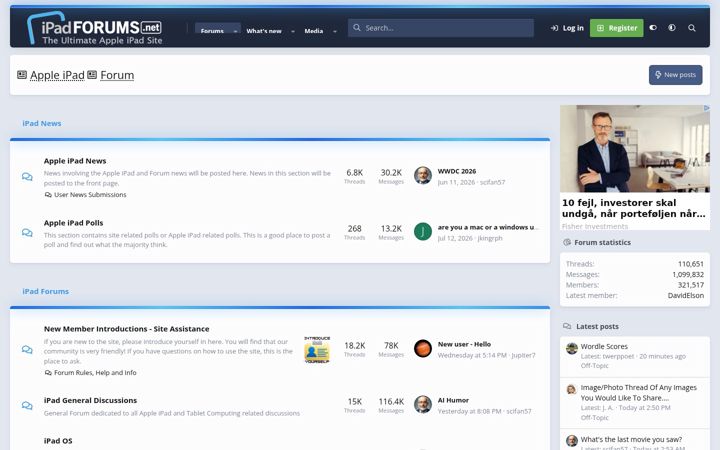720x450 pixels.
Task: Click scifan57's avatar beside WWDC 2026
Action: 423,175
